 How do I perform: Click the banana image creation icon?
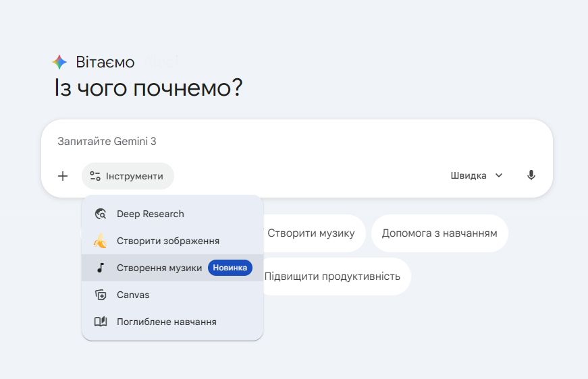101,241
